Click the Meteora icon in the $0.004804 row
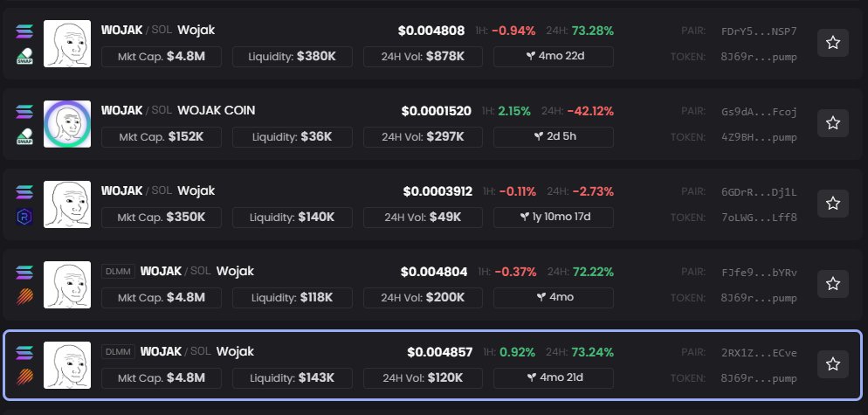The height and width of the screenshot is (415, 868). [x=24, y=297]
